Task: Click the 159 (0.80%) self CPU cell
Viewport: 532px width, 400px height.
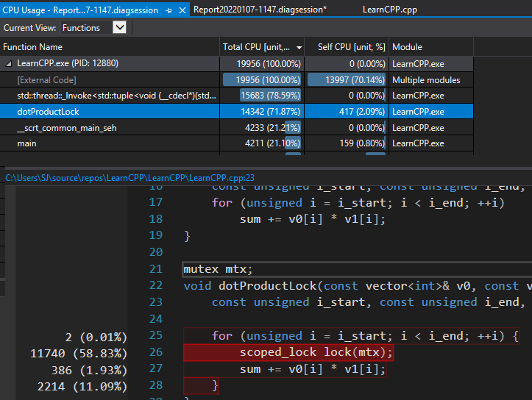Action: pos(362,143)
